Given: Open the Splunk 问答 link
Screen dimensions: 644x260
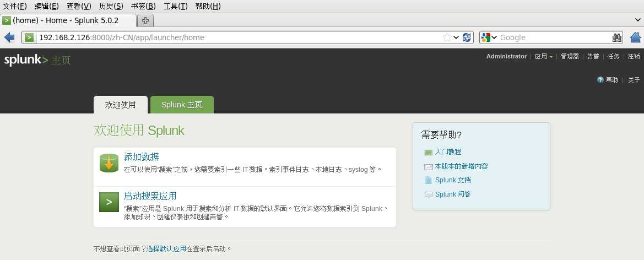Looking at the screenshot, I should [453, 194].
